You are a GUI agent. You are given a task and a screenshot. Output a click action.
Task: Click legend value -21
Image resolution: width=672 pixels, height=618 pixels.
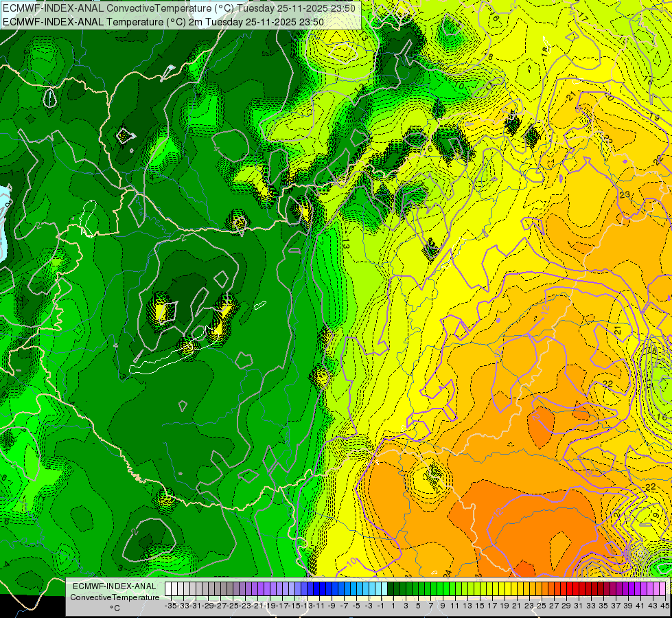tap(257, 606)
